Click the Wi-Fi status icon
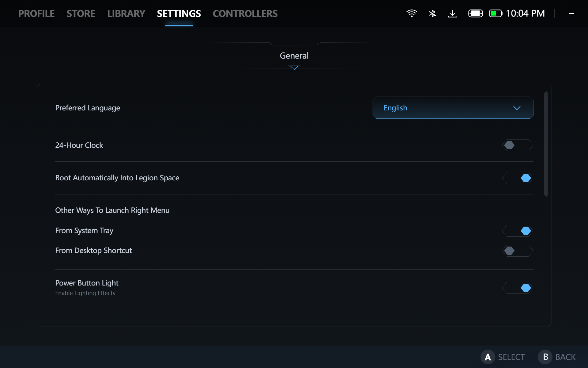The width and height of the screenshot is (588, 368). coord(412,13)
